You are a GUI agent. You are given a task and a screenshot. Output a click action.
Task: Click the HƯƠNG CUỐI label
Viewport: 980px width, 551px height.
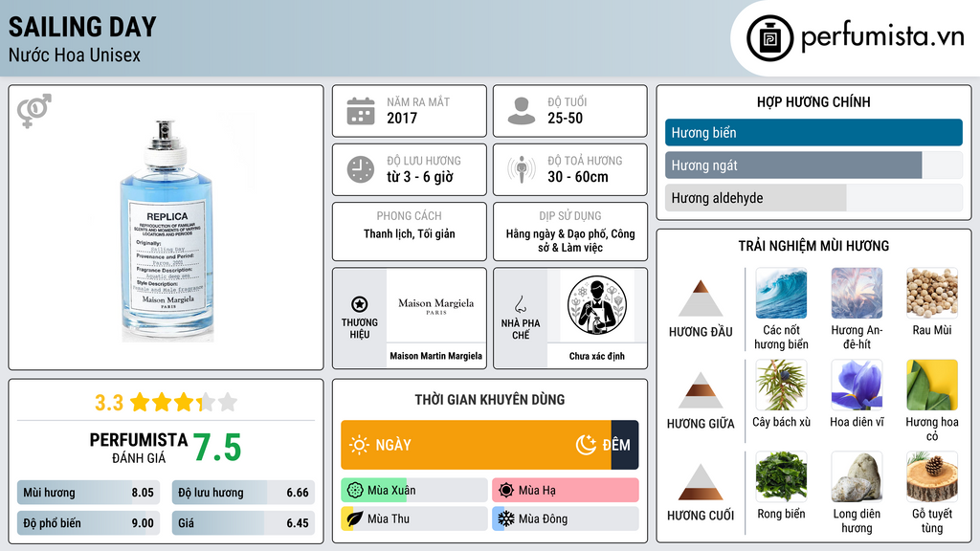[701, 516]
